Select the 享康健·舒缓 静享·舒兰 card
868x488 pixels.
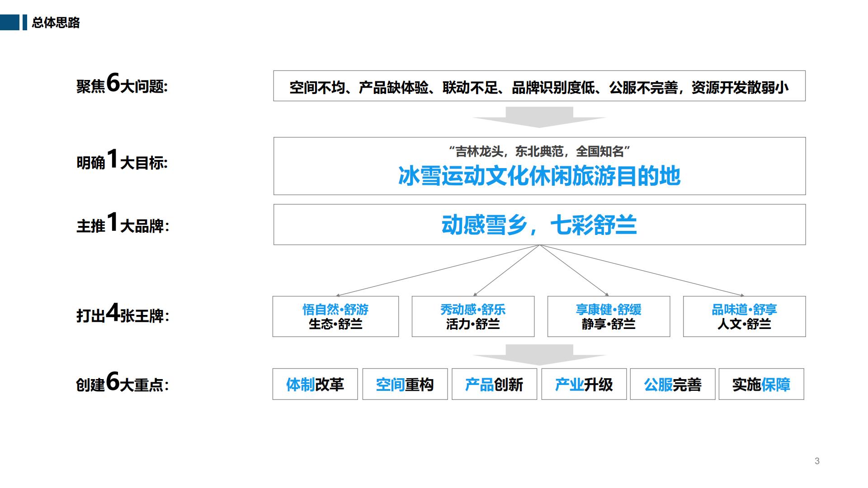(x=609, y=316)
